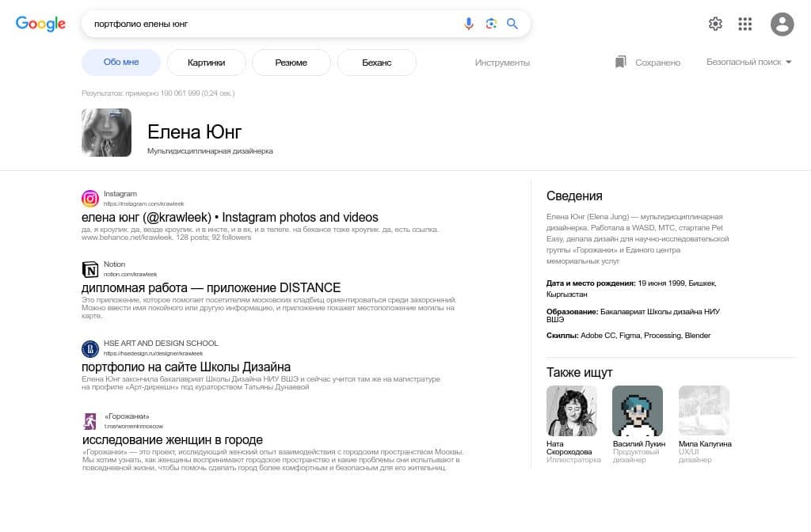The image size is (811, 532).
Task: Click the Notion favicon
Action: click(x=90, y=269)
